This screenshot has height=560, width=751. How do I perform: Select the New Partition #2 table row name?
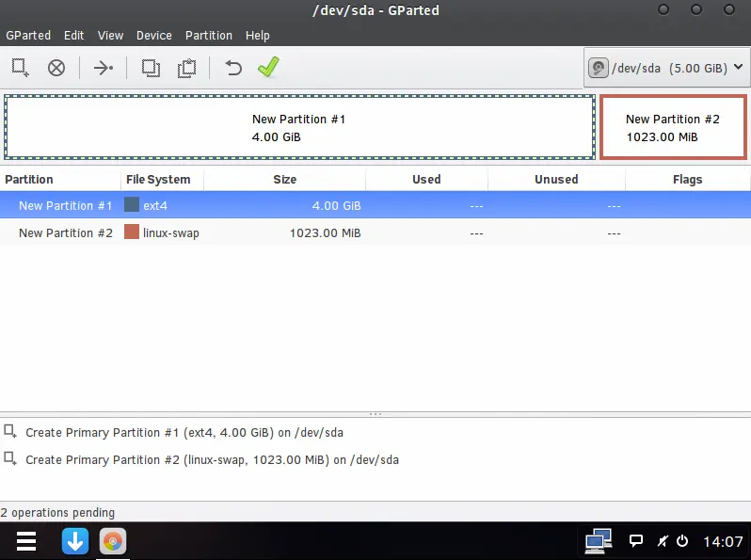coord(66,232)
